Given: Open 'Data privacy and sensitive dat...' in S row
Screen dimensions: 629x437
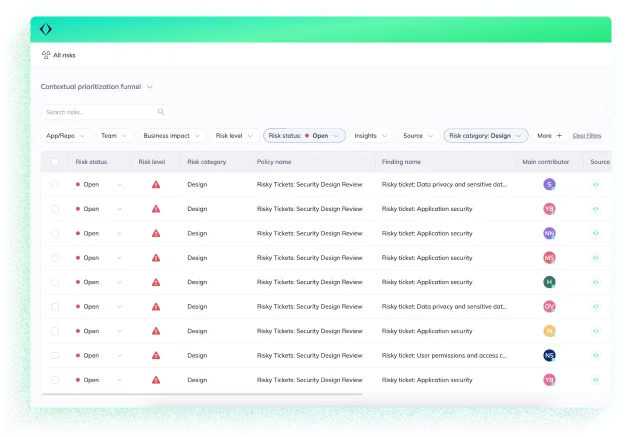Looking at the screenshot, I should (x=444, y=185).
